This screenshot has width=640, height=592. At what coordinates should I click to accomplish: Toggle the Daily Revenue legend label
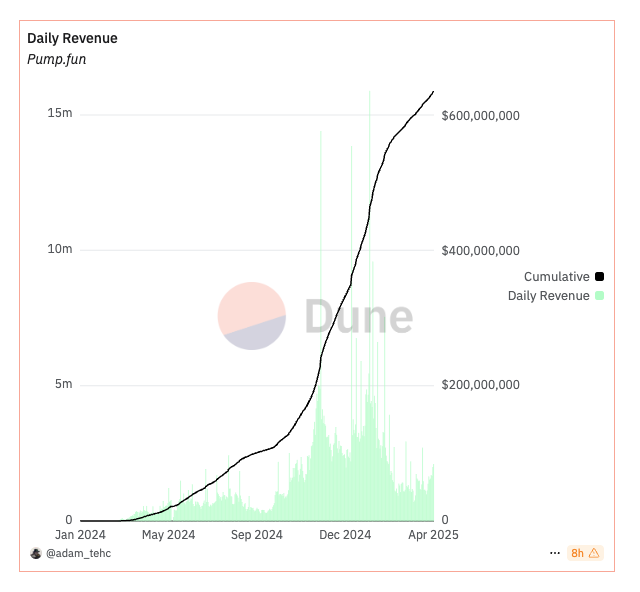click(x=548, y=296)
